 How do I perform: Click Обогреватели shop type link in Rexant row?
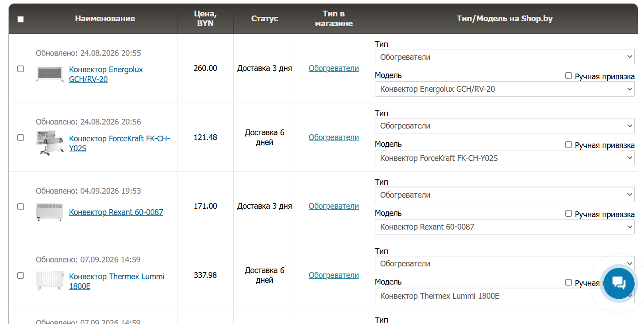pyautogui.click(x=334, y=206)
